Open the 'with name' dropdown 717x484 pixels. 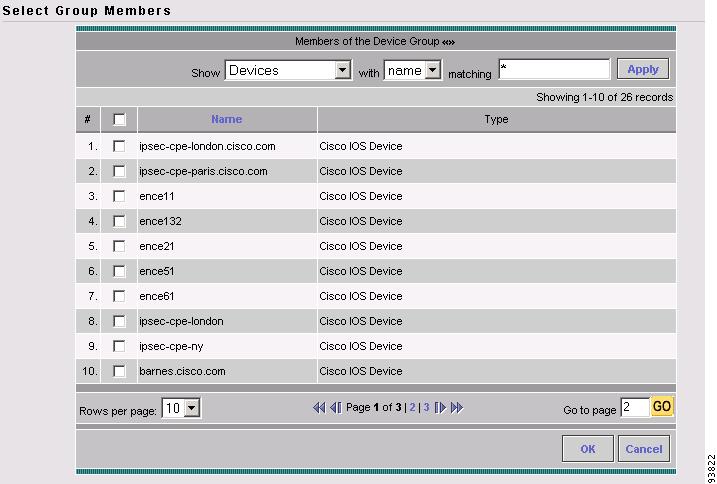tap(412, 70)
